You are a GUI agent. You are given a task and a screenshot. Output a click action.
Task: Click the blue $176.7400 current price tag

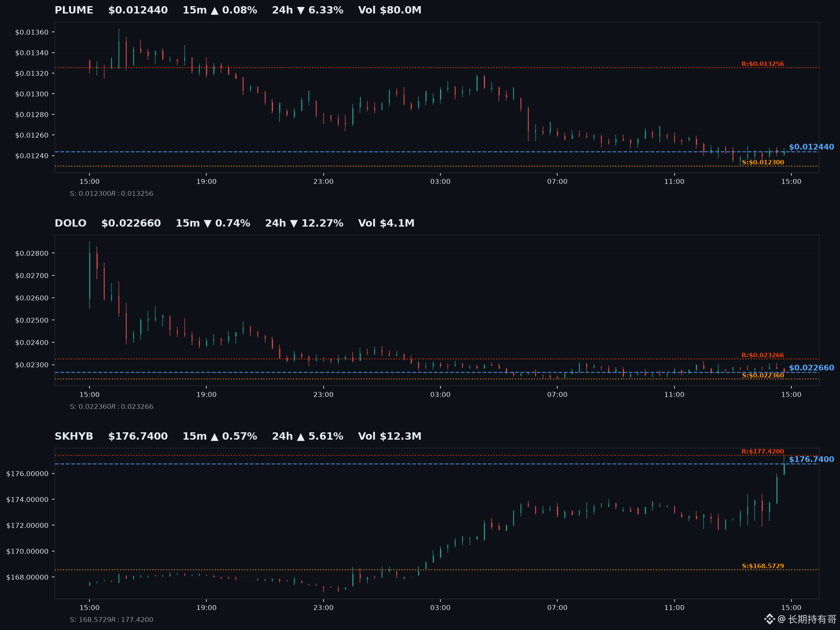[x=811, y=459]
